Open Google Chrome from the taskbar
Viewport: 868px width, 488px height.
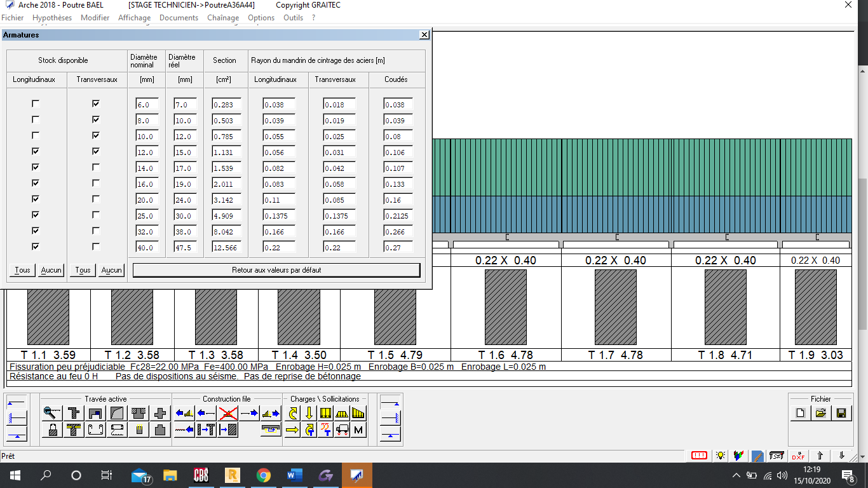(263, 475)
